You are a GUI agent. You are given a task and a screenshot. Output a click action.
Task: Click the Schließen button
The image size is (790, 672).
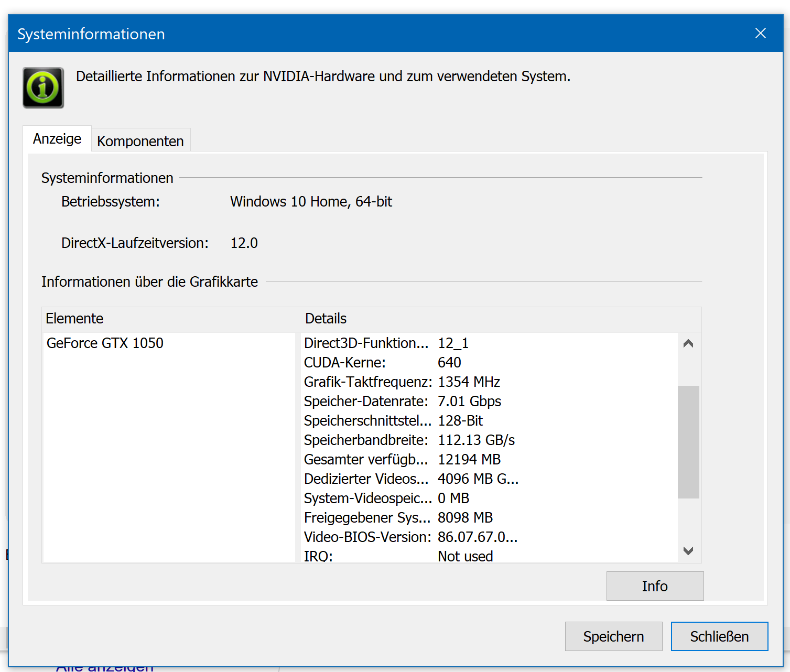[x=719, y=636]
